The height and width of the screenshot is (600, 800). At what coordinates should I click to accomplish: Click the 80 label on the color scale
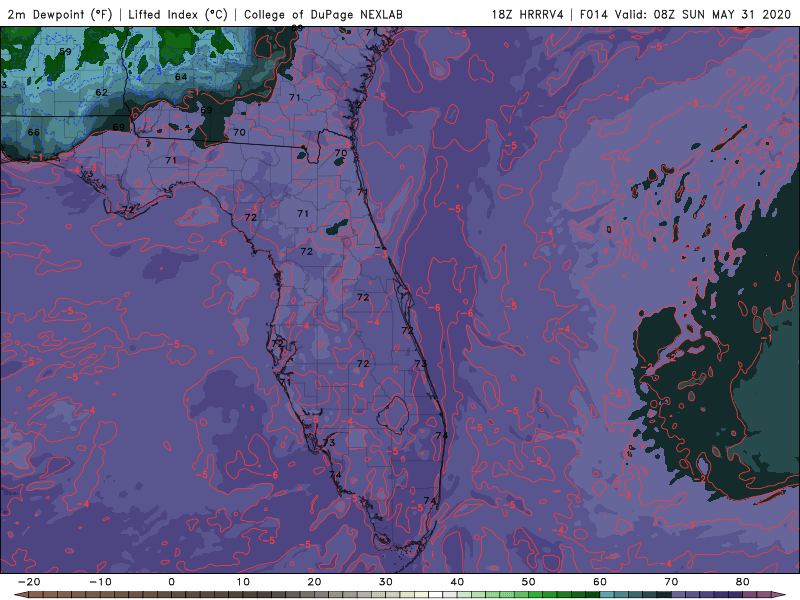743,582
